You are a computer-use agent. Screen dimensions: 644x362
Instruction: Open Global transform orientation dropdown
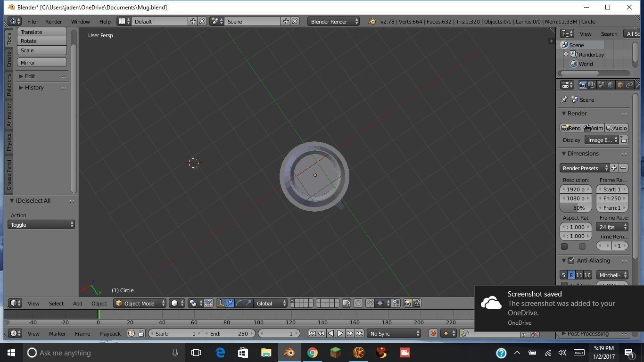point(271,303)
